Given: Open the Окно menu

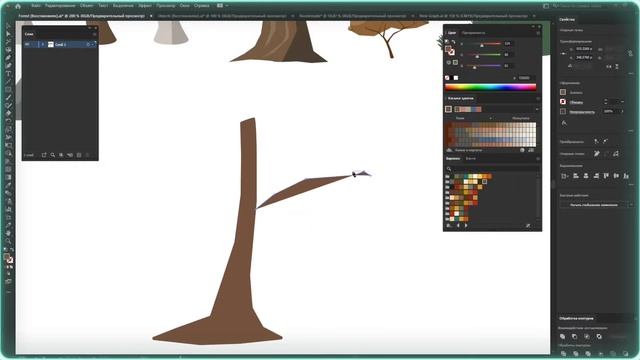Looking at the screenshot, I should [184, 6].
